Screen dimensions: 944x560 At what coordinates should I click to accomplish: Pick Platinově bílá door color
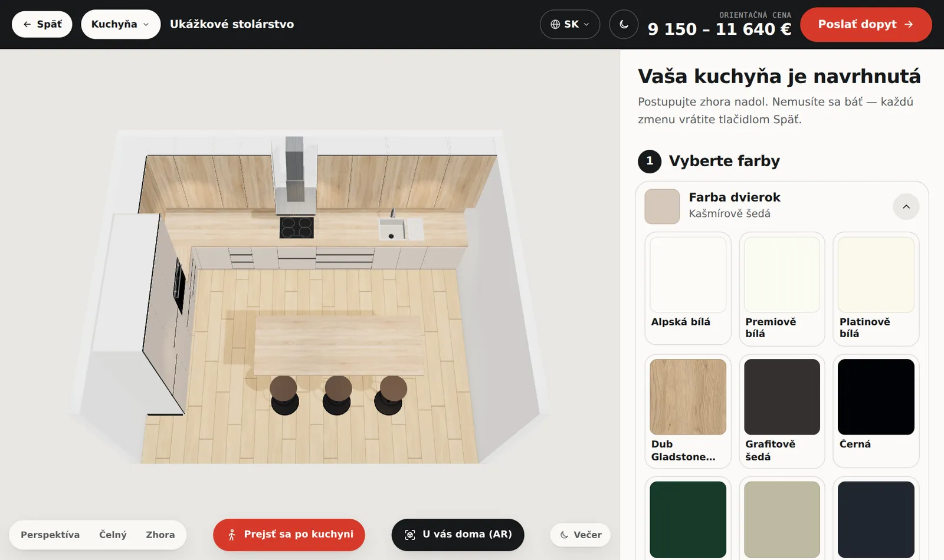coord(876,288)
